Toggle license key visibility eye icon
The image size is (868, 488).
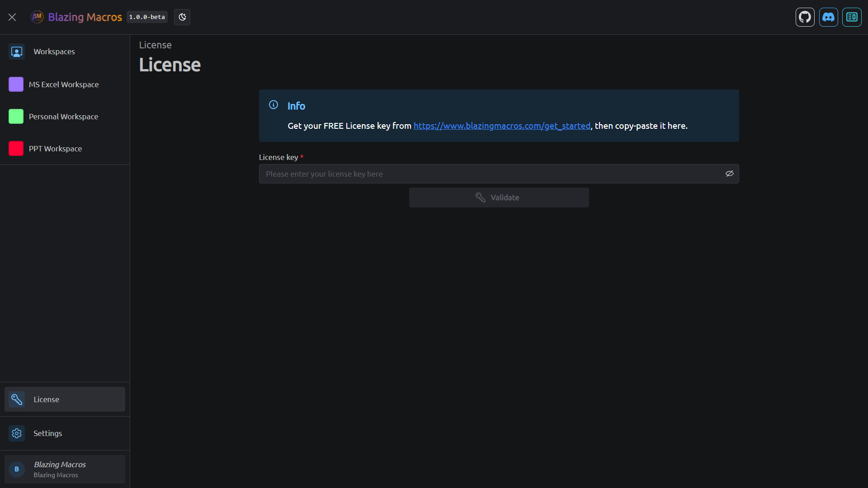tap(730, 174)
